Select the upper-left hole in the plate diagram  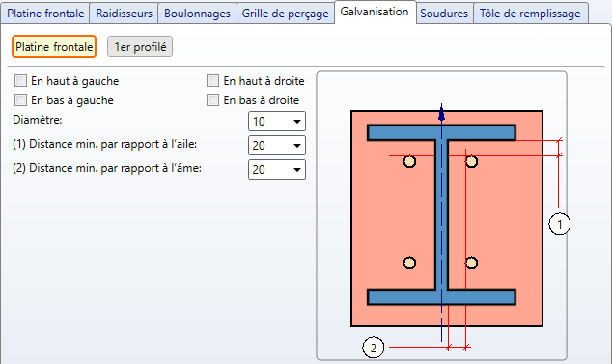point(409,161)
